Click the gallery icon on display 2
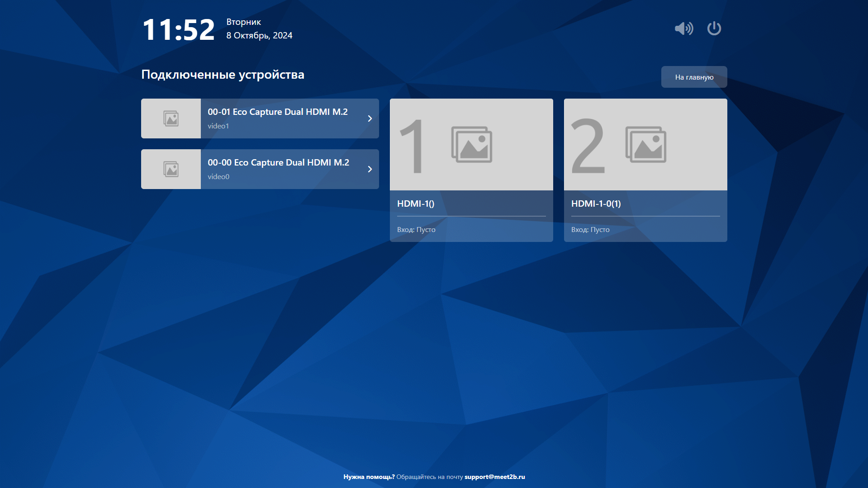 (645, 145)
